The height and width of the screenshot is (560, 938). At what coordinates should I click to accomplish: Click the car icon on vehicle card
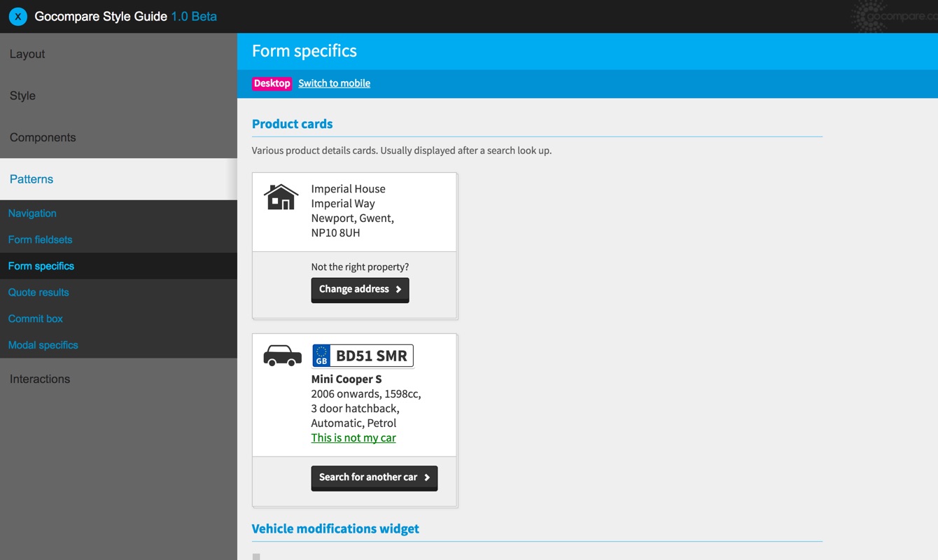[282, 356]
